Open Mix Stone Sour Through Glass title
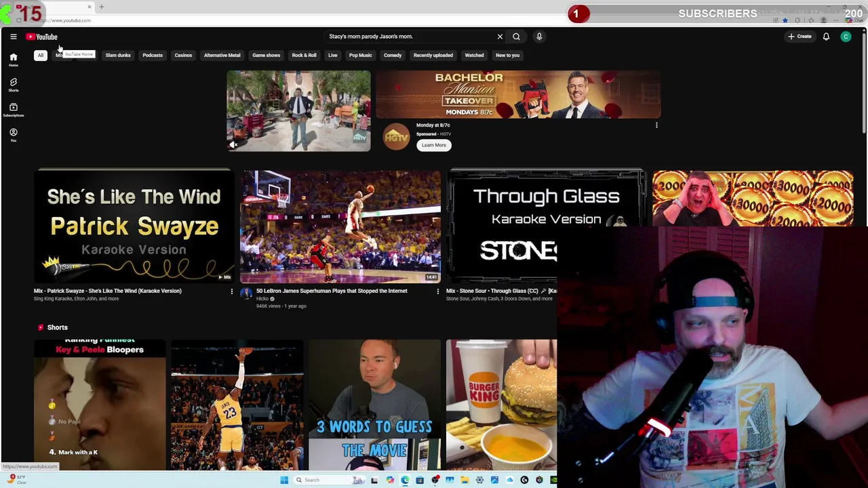Image resolution: width=868 pixels, height=488 pixels. point(501,291)
